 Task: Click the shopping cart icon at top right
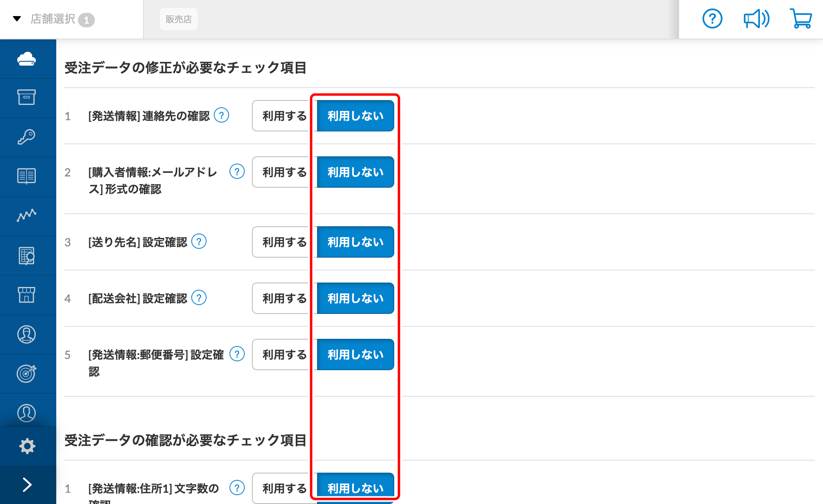pos(800,18)
